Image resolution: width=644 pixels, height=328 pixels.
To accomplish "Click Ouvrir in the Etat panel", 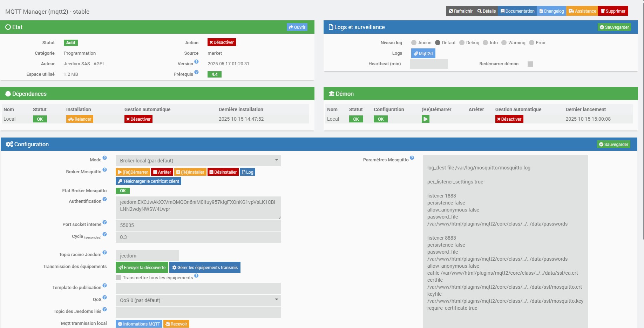I will pyautogui.click(x=297, y=27).
